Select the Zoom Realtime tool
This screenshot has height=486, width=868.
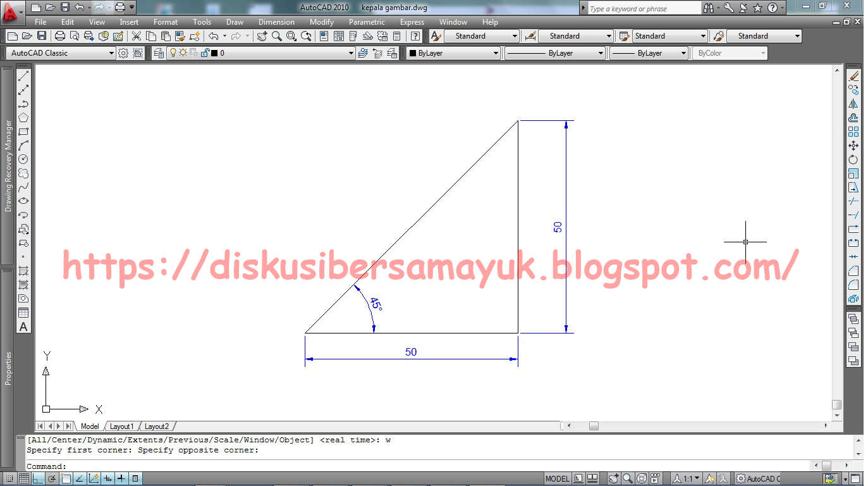coord(276,36)
